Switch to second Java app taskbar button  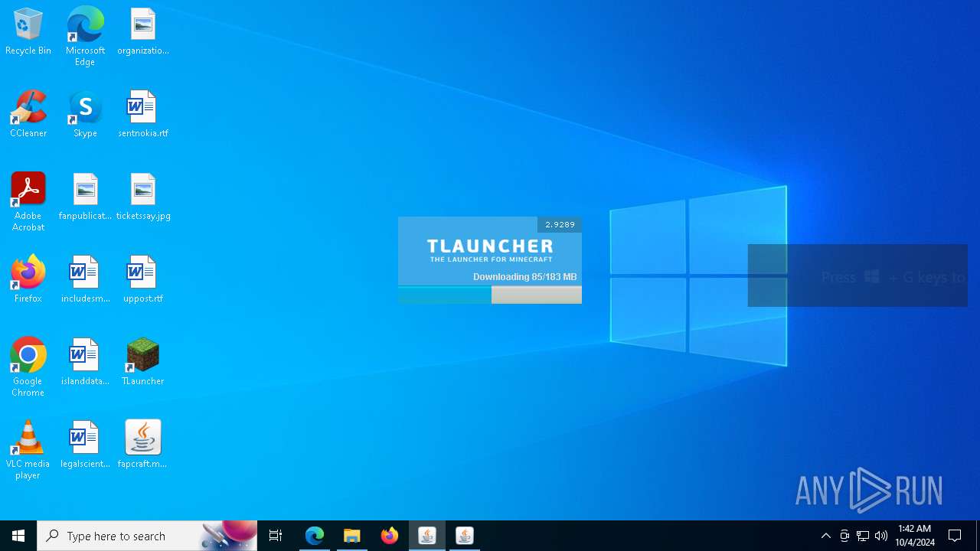point(465,536)
